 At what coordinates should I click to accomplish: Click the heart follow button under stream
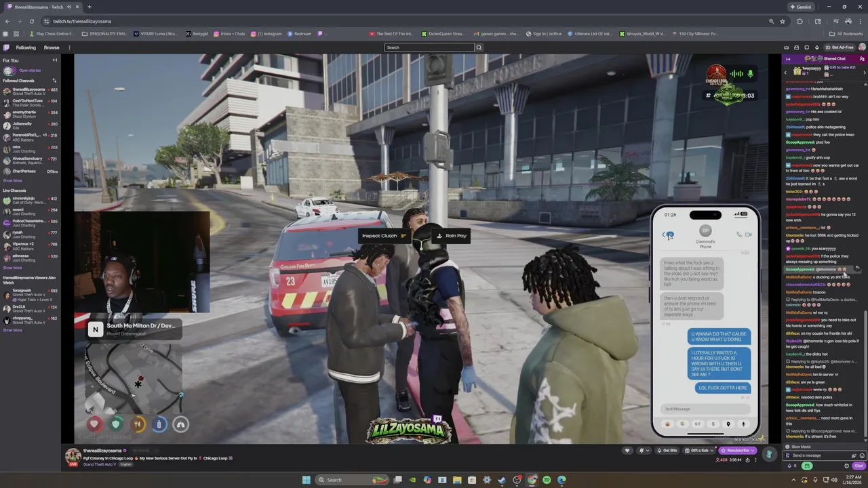click(627, 451)
